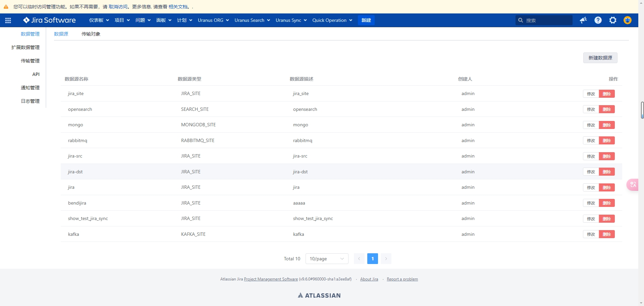644x306 pixels.
Task: Click 删除 for jira_site row
Action: coord(607,94)
